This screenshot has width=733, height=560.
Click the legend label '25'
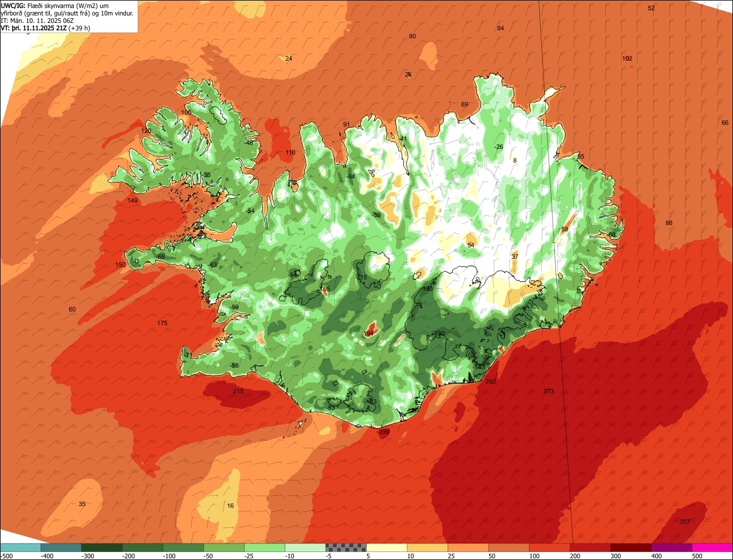coord(452,555)
